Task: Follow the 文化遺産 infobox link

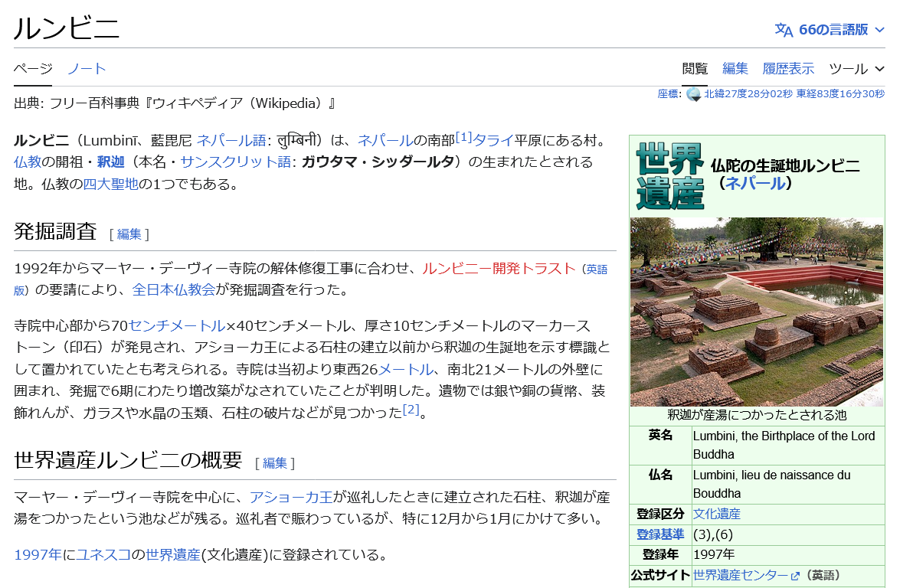Action: 717,514
